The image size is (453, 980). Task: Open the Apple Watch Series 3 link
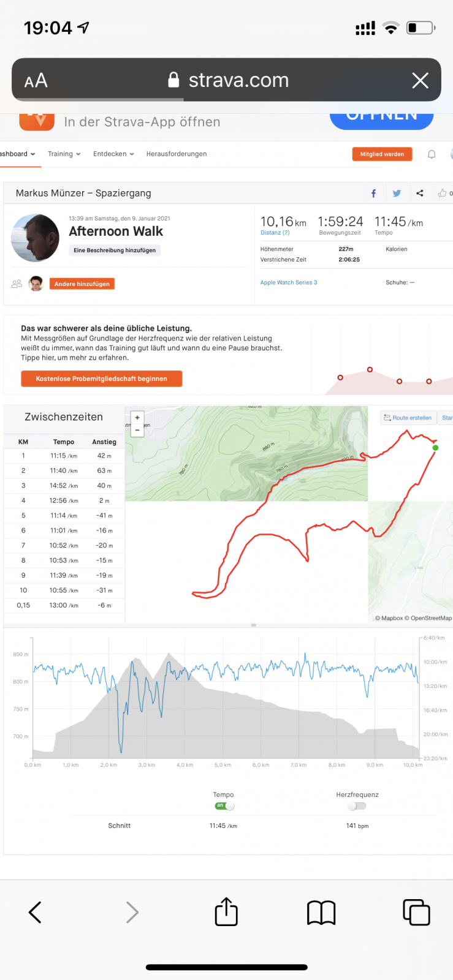click(289, 283)
